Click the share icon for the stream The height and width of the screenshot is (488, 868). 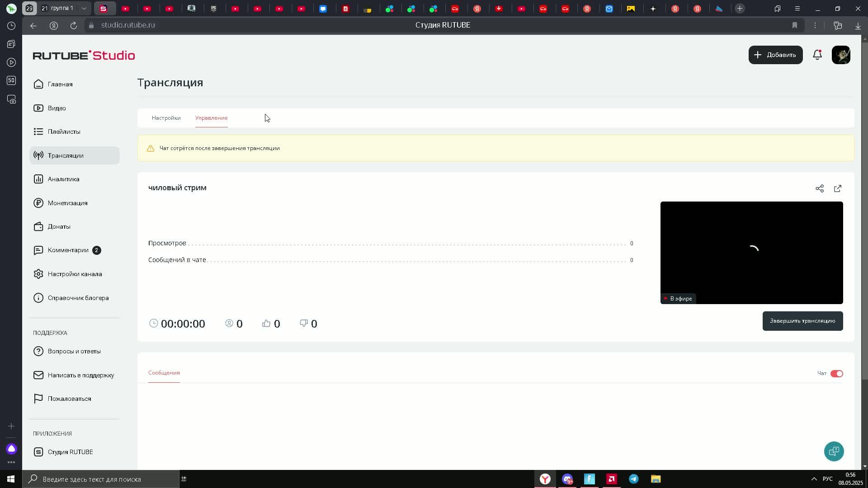coord(819,188)
